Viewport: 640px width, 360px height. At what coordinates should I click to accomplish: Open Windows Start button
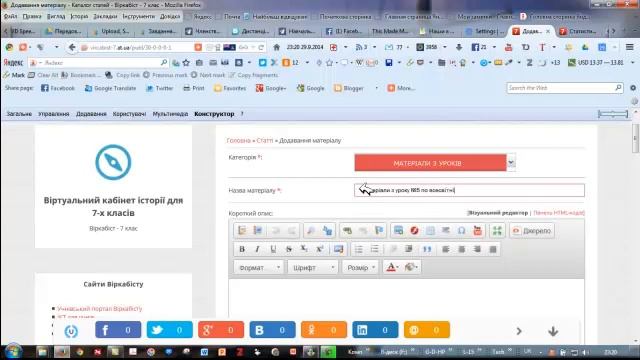click(x=13, y=351)
